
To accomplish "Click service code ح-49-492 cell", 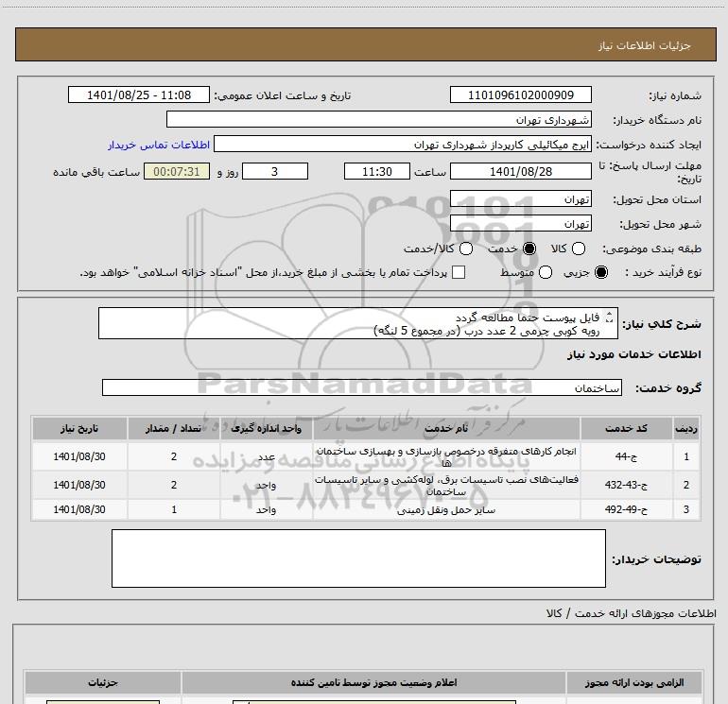I will pos(626,509).
